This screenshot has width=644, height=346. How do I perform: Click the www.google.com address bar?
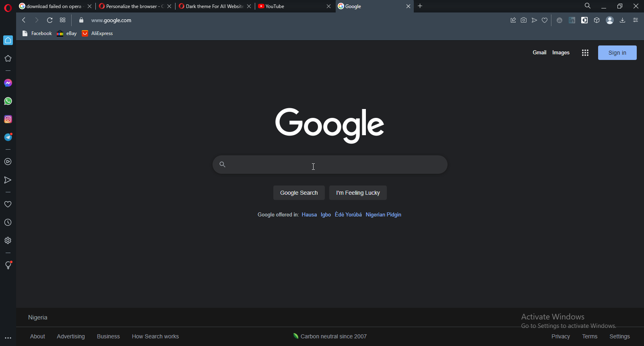111,20
